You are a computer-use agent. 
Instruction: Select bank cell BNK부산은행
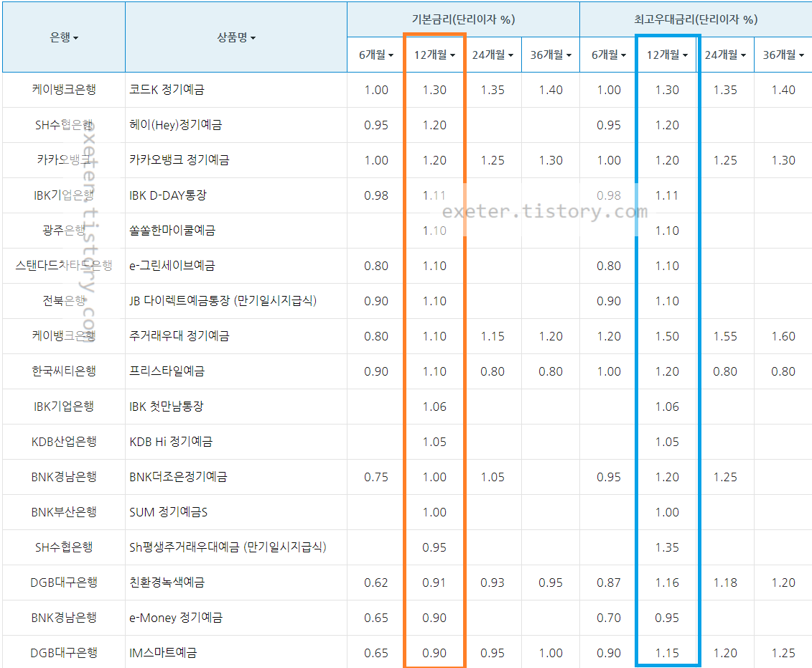tap(64, 512)
